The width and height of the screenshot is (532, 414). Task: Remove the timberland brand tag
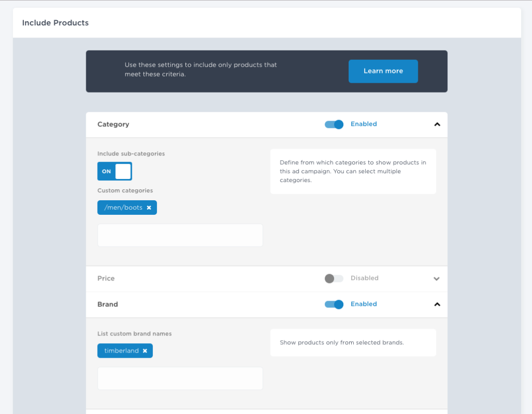[x=145, y=351]
